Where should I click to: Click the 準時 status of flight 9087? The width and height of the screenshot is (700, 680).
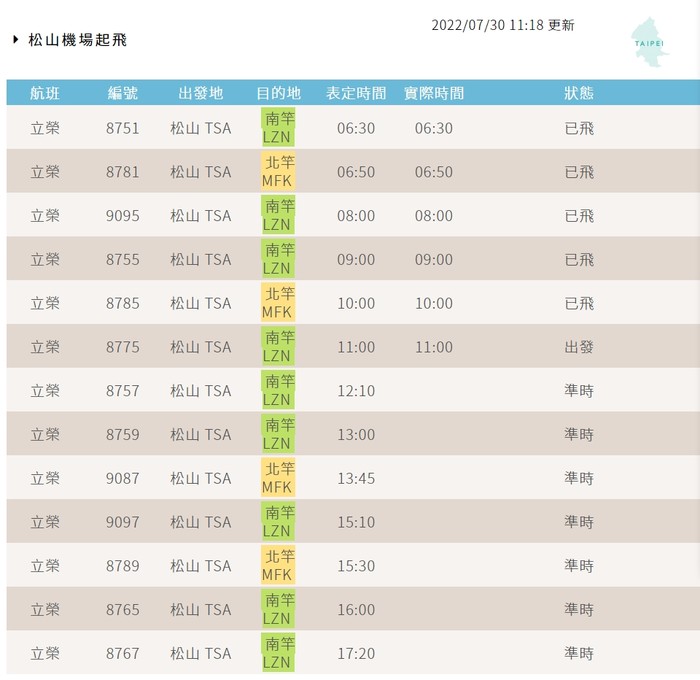tap(579, 478)
